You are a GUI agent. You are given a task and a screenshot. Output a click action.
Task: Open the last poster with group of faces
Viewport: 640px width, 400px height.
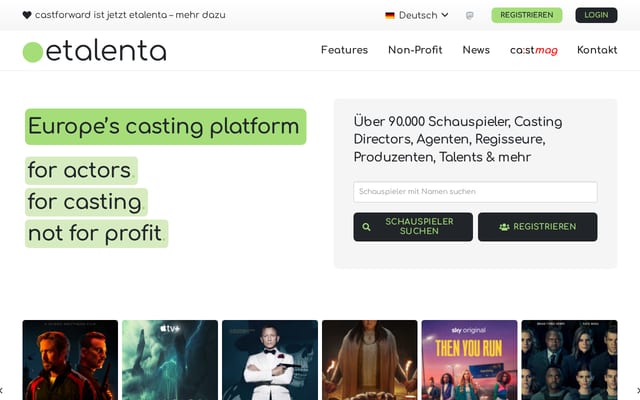(569, 360)
